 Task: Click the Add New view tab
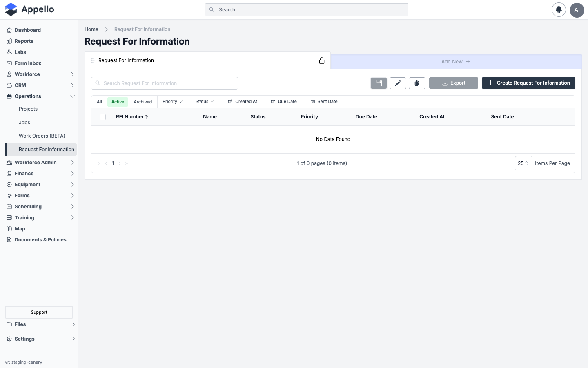click(456, 62)
